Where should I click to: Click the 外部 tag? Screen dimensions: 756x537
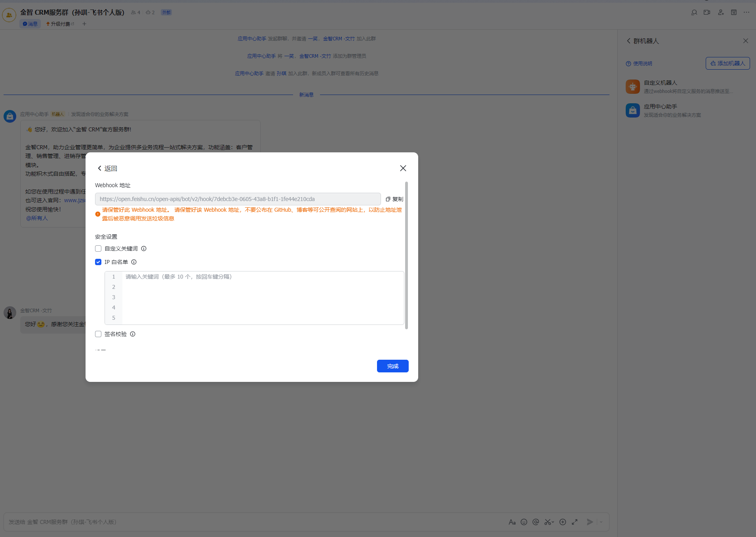coord(166,13)
